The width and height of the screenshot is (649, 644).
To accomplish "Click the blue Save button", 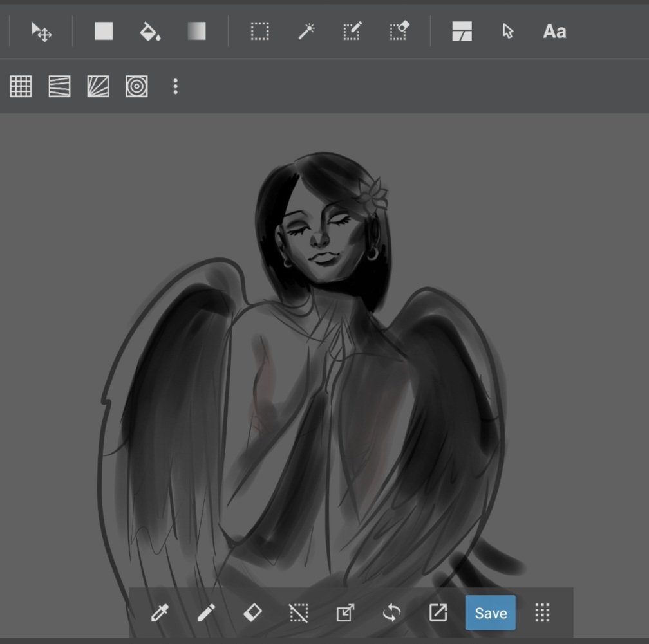I will [491, 612].
